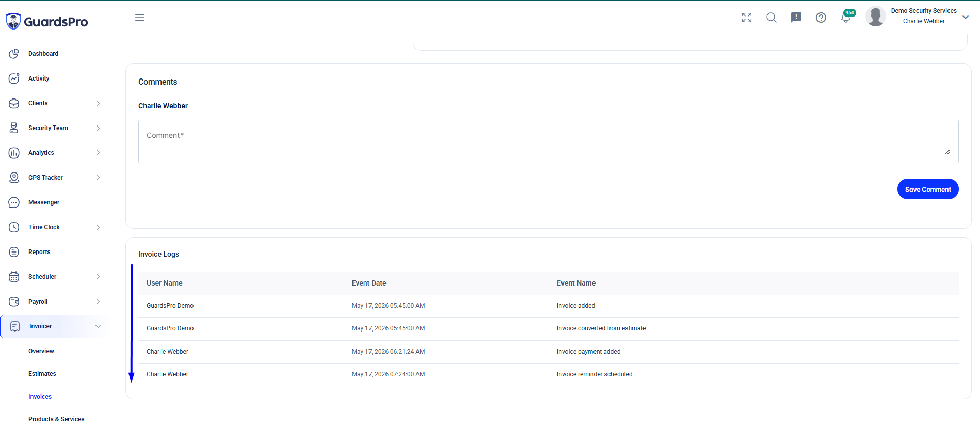The image size is (980, 441).
Task: Open the feedback message icon in header
Action: [x=796, y=18]
